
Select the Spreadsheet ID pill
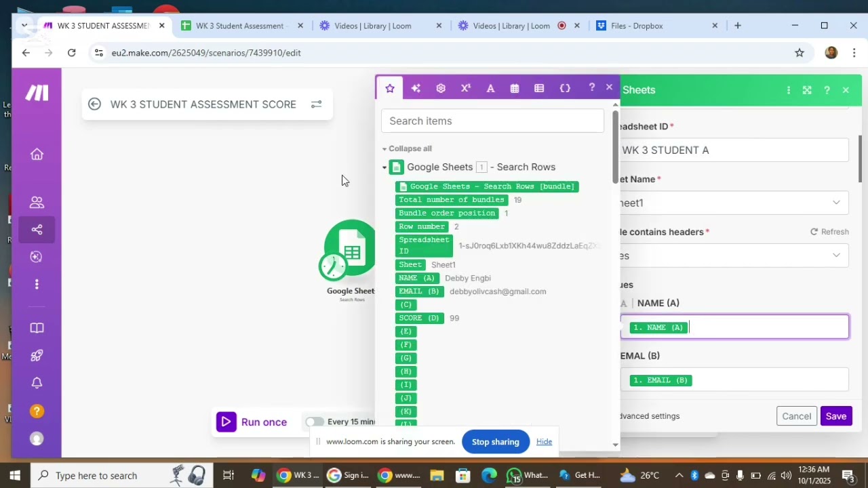pyautogui.click(x=424, y=245)
